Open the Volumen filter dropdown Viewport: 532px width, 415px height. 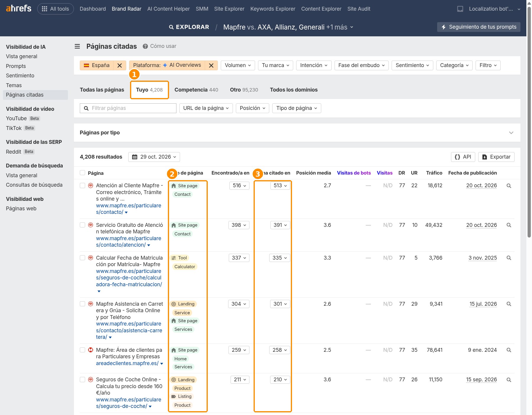pos(238,65)
